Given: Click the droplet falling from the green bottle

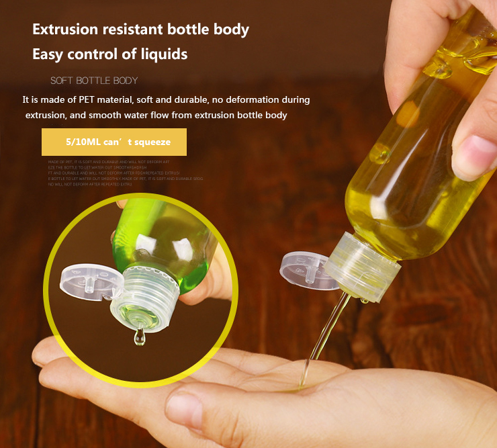Looking at the screenshot, I should [140, 337].
